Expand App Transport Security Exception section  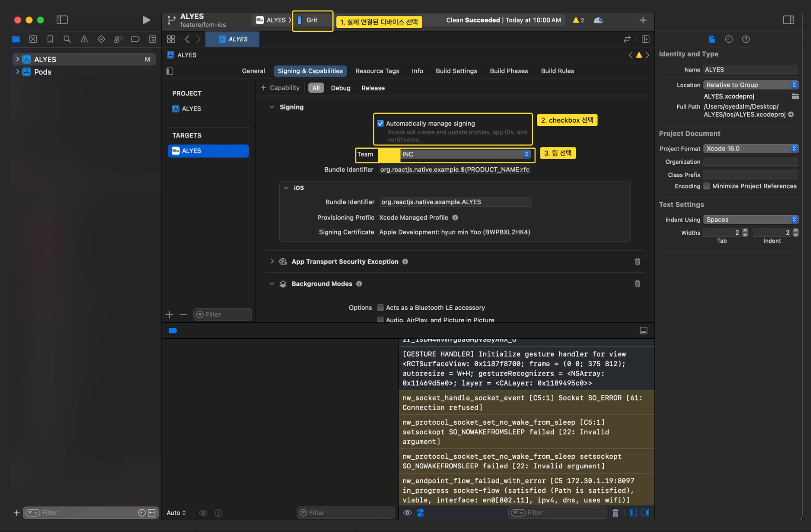[x=272, y=261]
